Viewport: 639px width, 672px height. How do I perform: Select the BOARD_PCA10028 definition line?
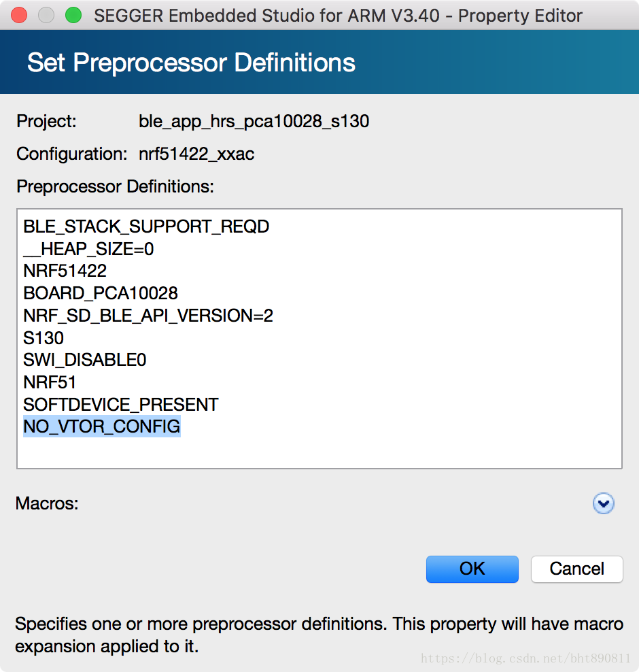point(100,293)
